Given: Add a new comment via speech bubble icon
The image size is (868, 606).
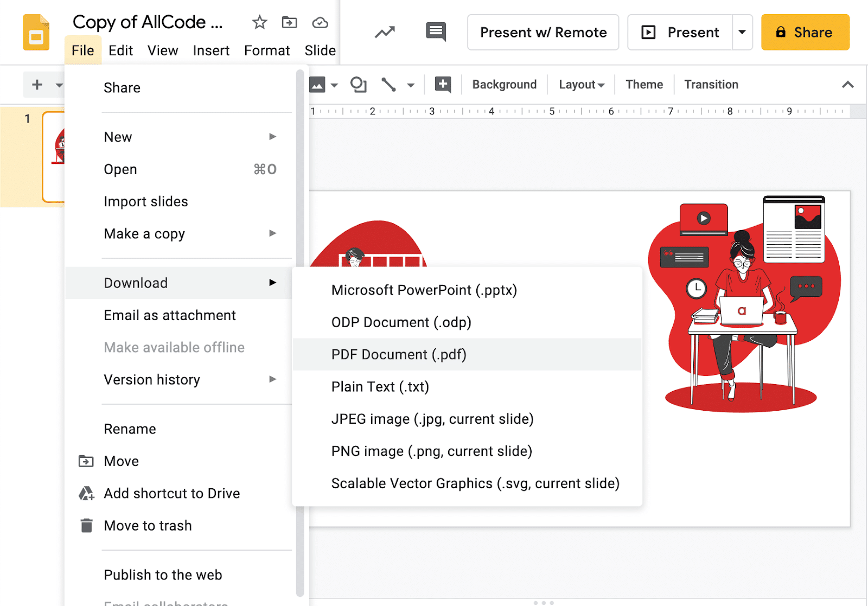Looking at the screenshot, I should tap(443, 85).
